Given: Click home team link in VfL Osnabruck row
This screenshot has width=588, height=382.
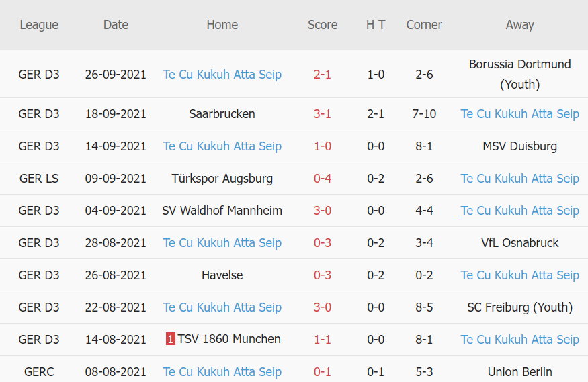Looking at the screenshot, I should pos(222,243).
